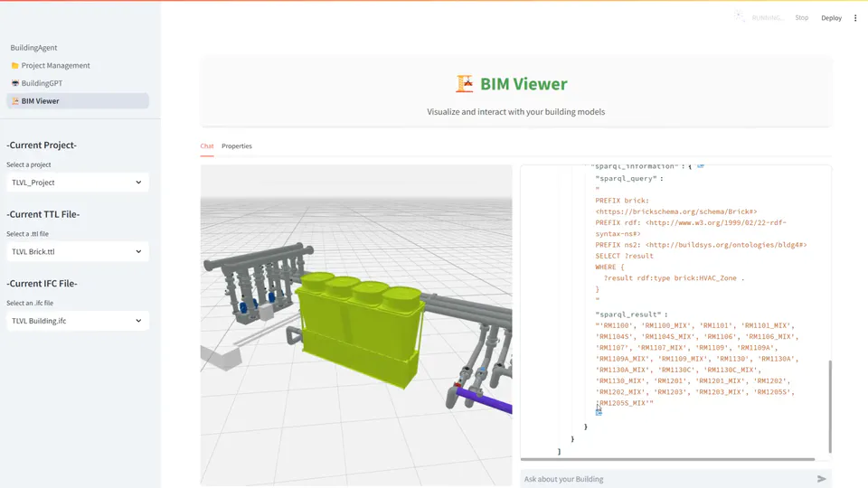Viewport: 868px width, 488px height.
Task: Click the BuildingAgent sidebar heading
Action: click(33, 48)
